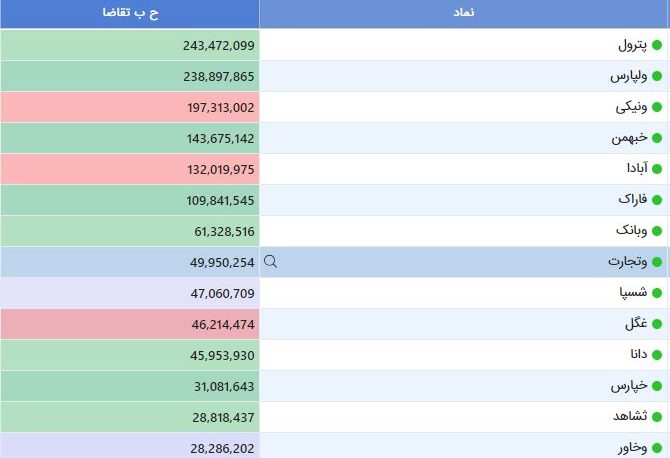The height and width of the screenshot is (458, 670).
Task: Sort by the ح ب تقاضا column header
Action: point(130,13)
